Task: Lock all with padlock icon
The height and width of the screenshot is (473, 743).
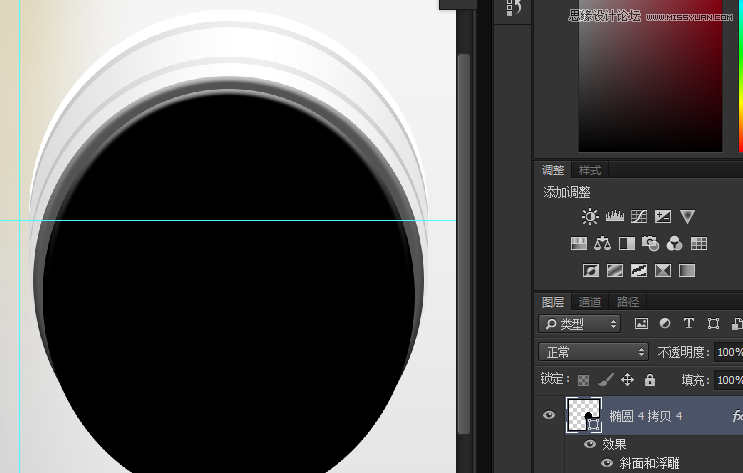Action: coord(650,380)
